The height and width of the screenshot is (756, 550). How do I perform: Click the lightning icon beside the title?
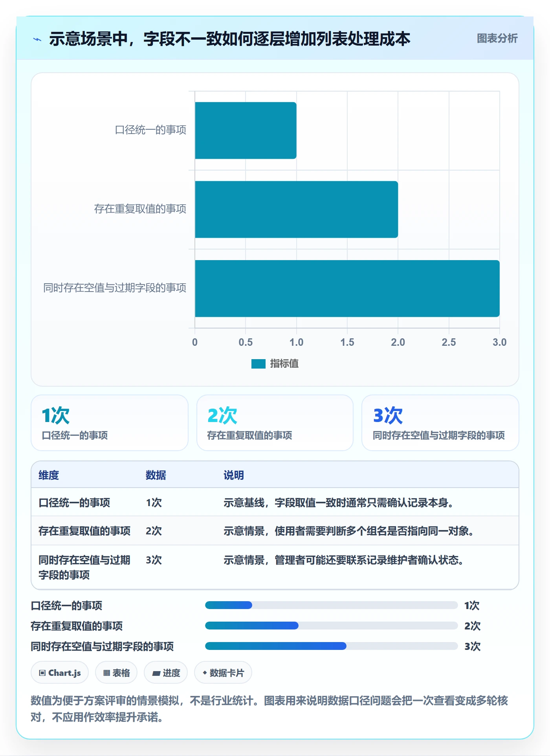coord(37,39)
